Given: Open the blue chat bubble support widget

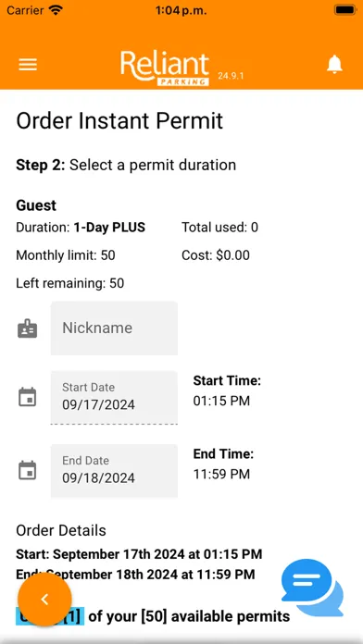Looking at the screenshot, I should 312,588.
